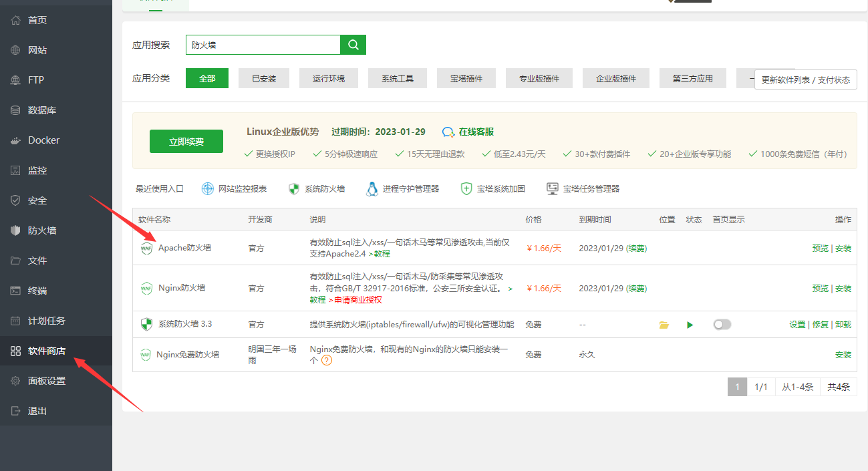Click the orange question mark help icon

[327, 360]
